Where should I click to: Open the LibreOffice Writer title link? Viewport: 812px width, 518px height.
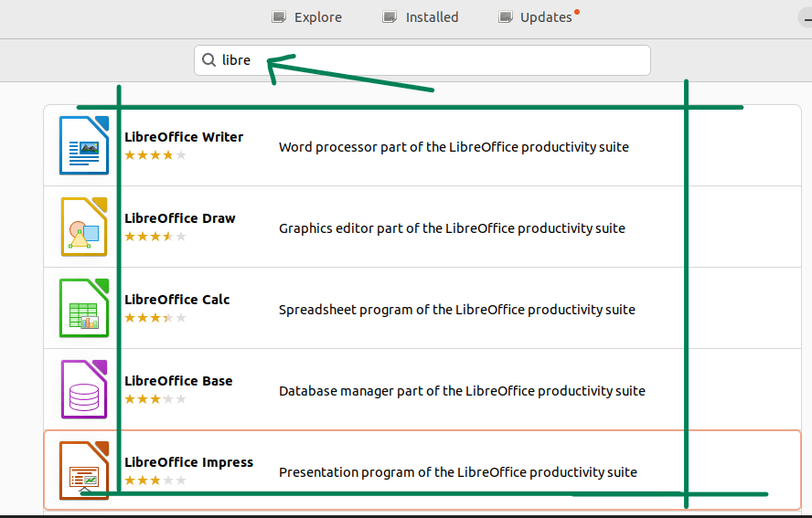coord(184,137)
